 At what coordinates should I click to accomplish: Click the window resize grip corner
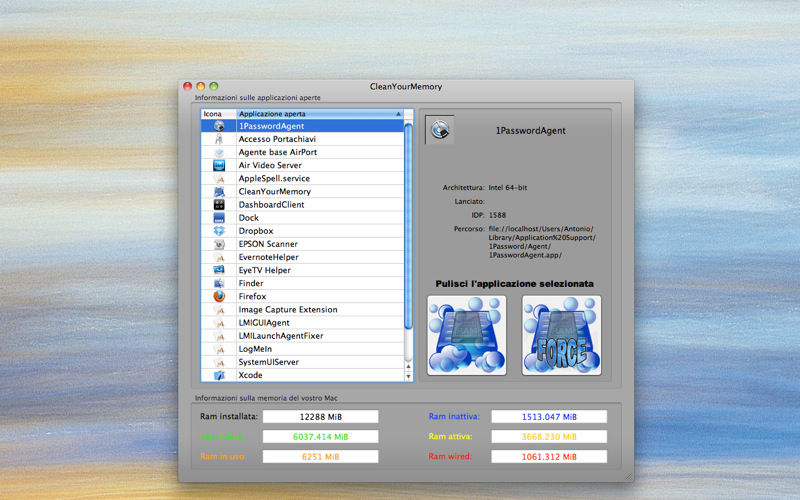pos(629,477)
